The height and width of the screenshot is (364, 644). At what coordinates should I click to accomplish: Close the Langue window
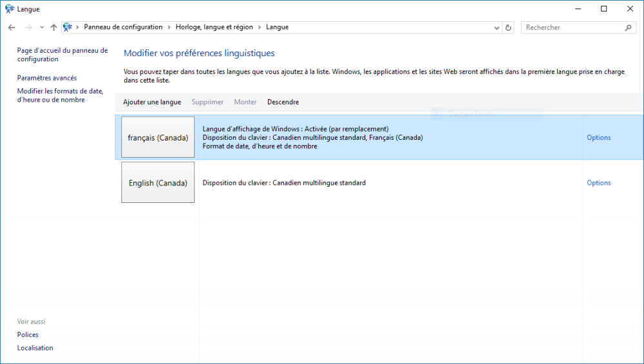(x=630, y=8)
